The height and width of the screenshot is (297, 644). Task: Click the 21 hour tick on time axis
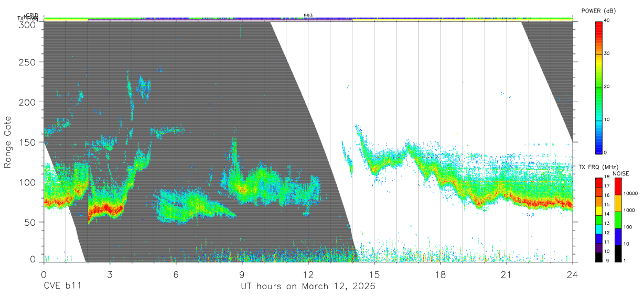pyautogui.click(x=506, y=274)
